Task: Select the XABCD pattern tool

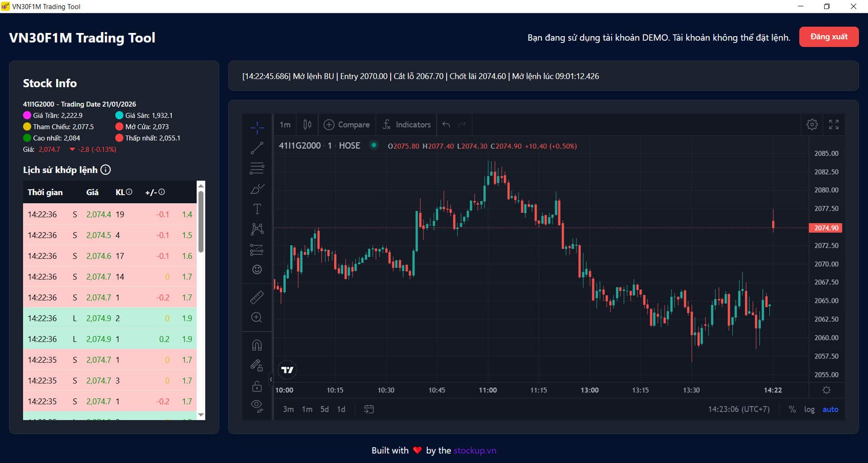Action: click(x=257, y=229)
